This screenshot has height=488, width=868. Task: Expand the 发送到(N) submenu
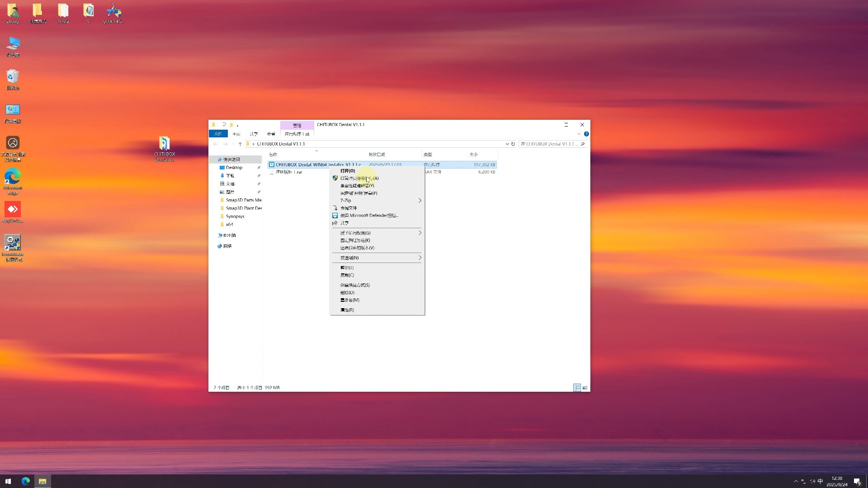(x=377, y=258)
